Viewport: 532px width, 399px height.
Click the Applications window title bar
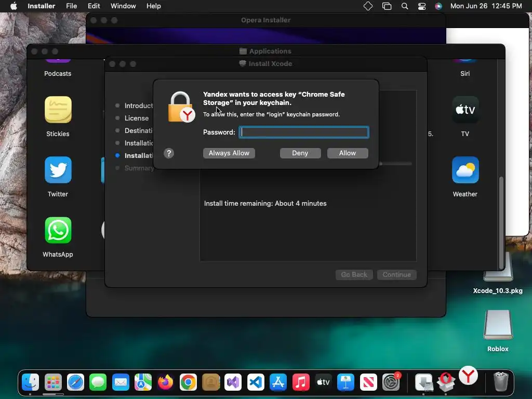click(265, 51)
